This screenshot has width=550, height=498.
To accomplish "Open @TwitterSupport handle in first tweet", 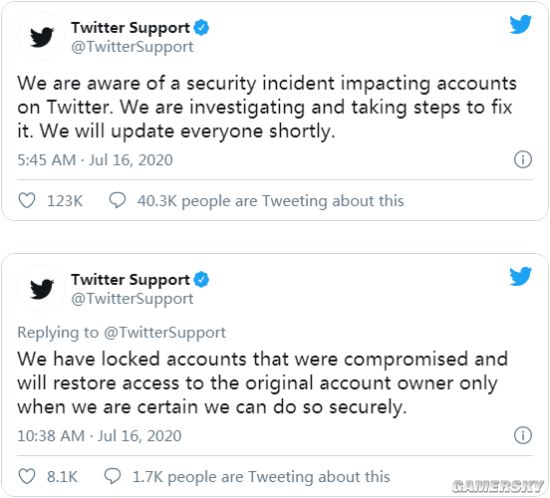I will [132, 47].
